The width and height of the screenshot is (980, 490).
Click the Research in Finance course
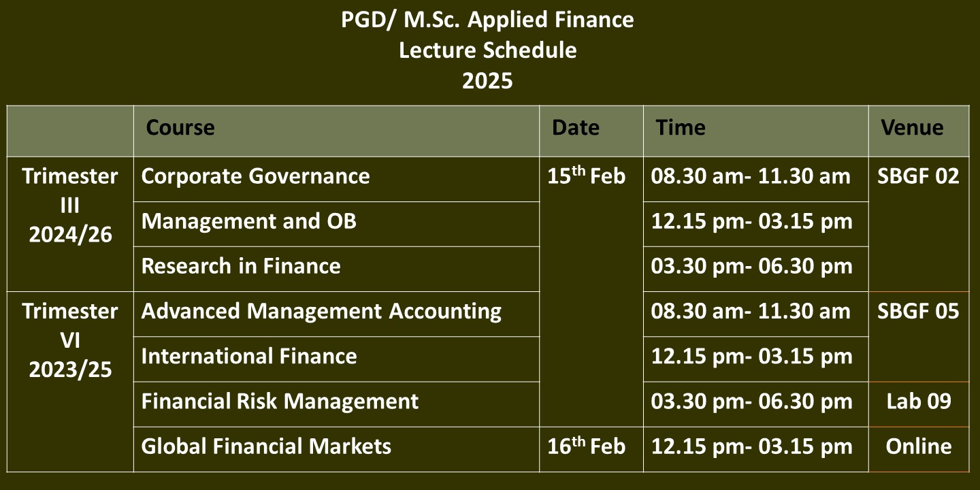pos(336,269)
